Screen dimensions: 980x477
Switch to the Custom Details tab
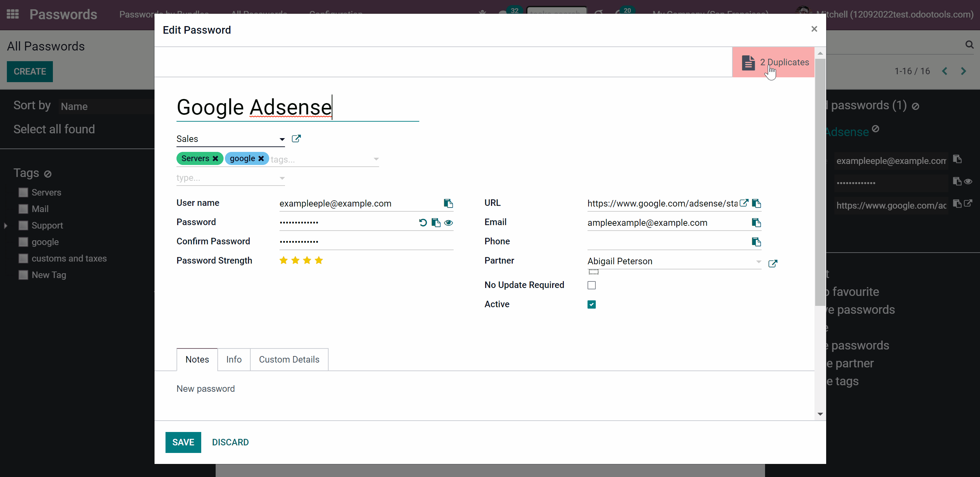289,359
